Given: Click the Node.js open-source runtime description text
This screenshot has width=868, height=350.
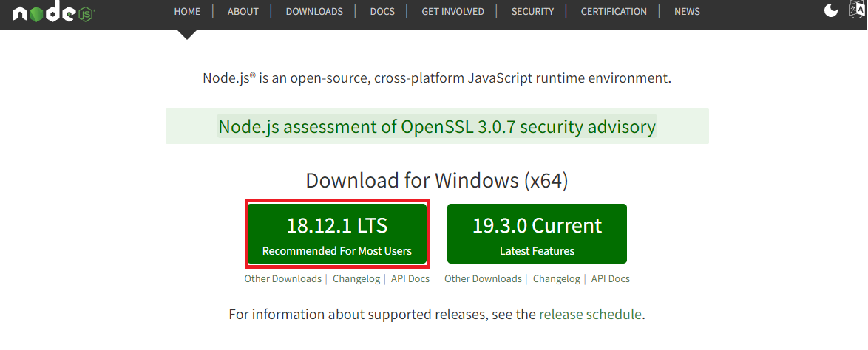Looking at the screenshot, I should click(x=437, y=78).
